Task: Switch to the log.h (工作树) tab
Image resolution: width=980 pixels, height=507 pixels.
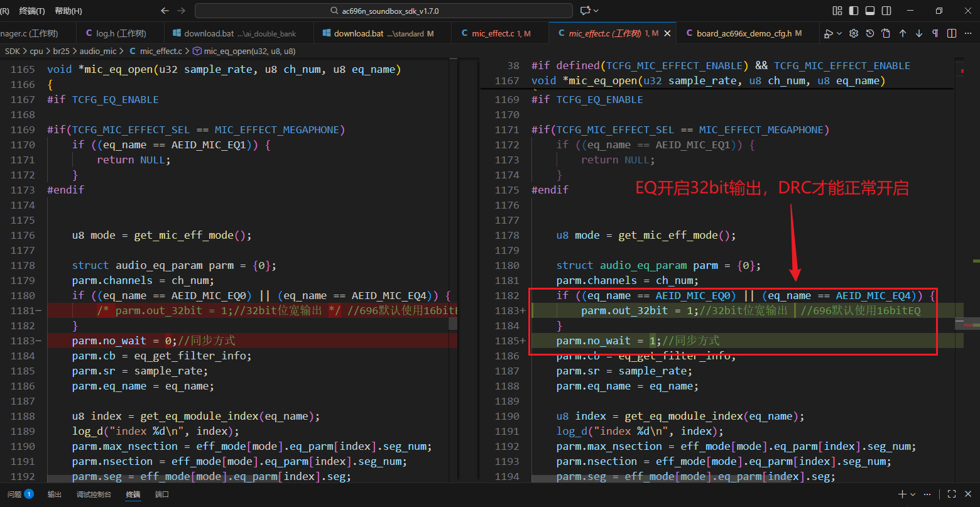Action: coord(121,33)
